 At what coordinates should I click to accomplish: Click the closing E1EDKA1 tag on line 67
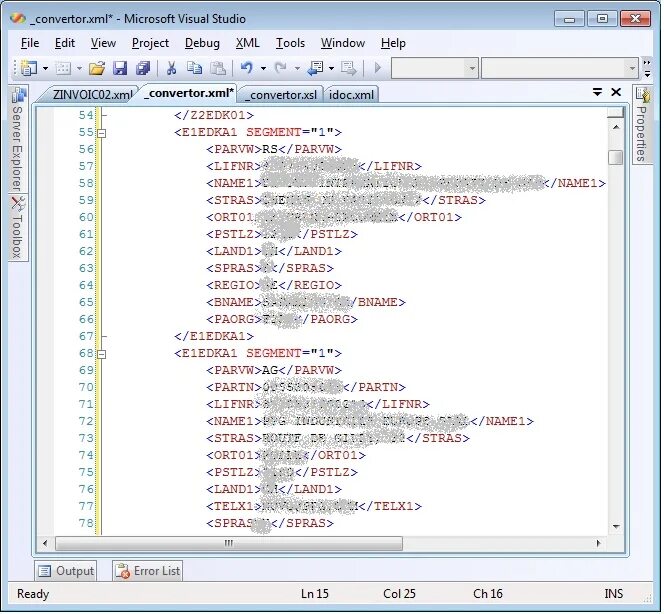tap(214, 337)
